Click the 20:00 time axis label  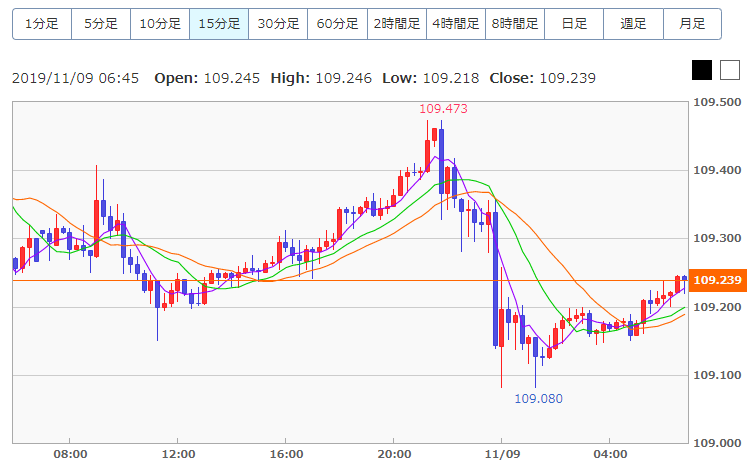(x=394, y=454)
